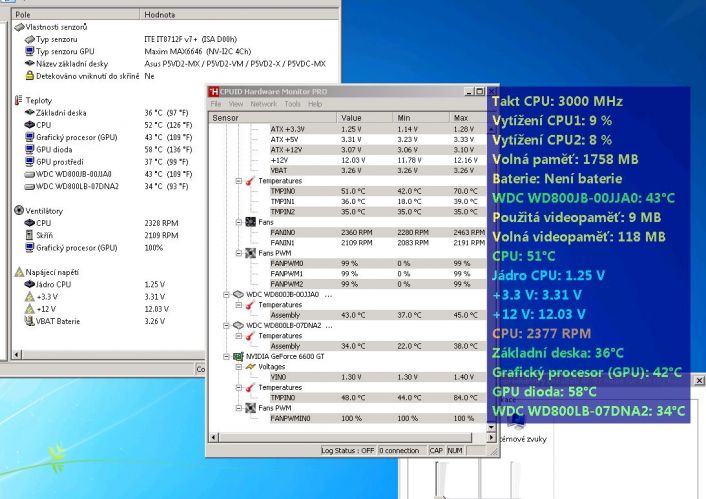Select the FANIN1 2109 RPM row
706x499 pixels.
(x=377, y=243)
